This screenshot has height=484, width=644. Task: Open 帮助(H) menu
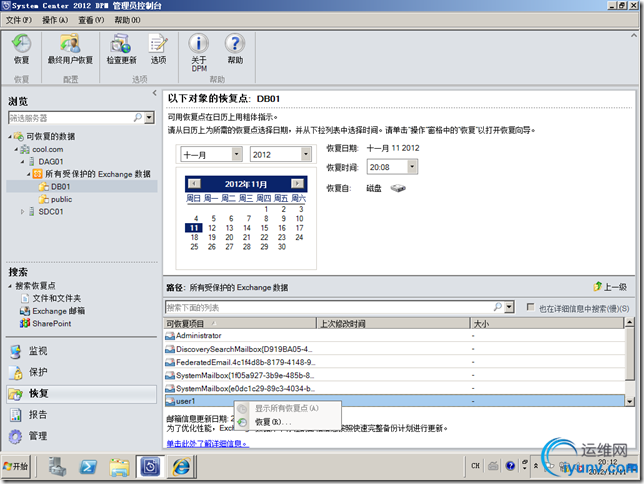tap(127, 20)
